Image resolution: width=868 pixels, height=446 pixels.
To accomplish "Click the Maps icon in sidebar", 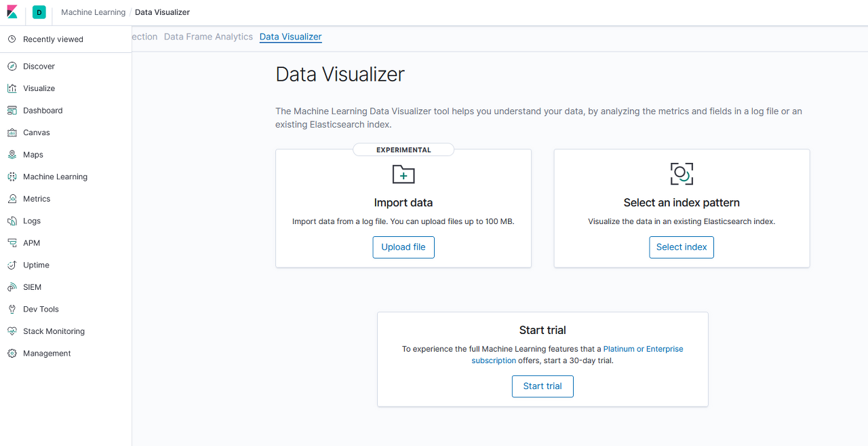I will click(12, 155).
